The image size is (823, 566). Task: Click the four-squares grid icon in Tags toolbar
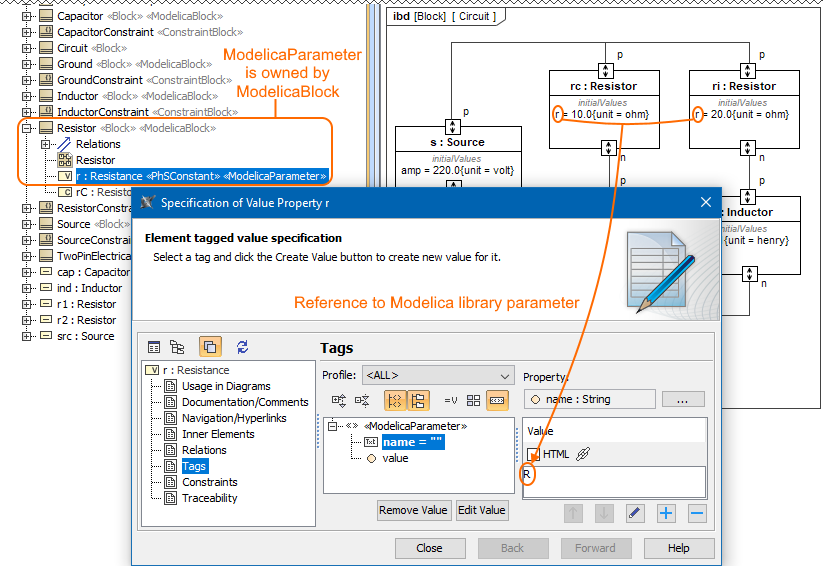pyautogui.click(x=473, y=401)
